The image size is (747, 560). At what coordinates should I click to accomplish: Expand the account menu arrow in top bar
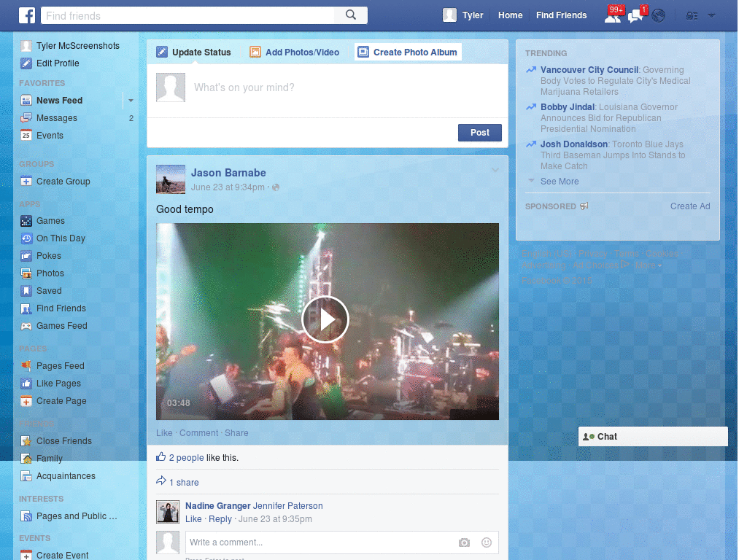point(712,15)
